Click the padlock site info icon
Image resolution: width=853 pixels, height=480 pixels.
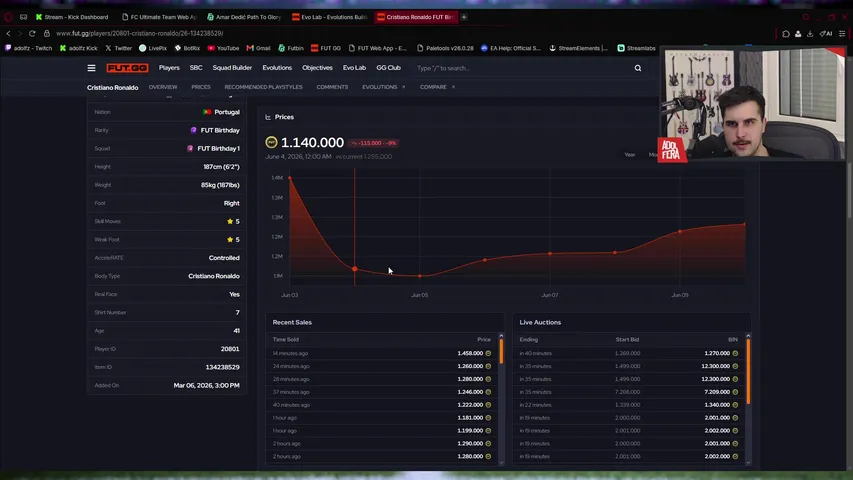coord(47,33)
